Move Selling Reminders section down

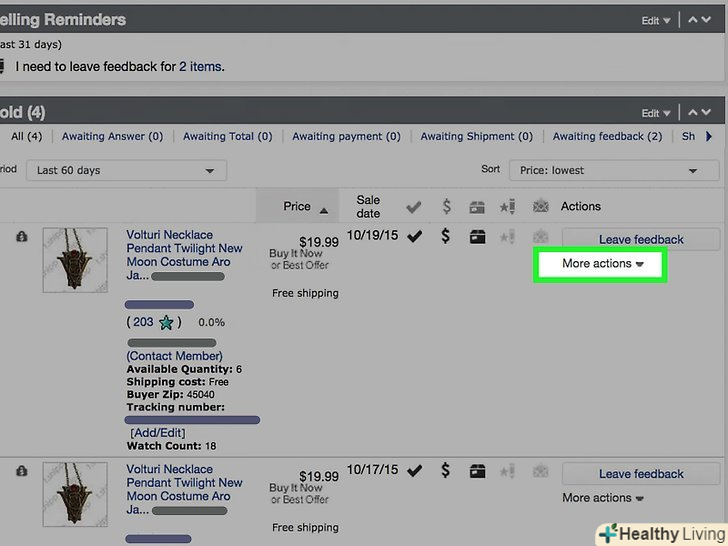click(706, 20)
